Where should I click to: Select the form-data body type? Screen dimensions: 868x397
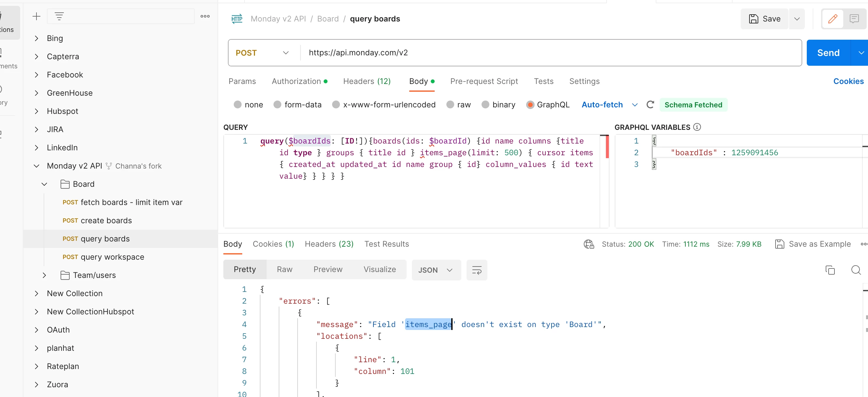(277, 105)
